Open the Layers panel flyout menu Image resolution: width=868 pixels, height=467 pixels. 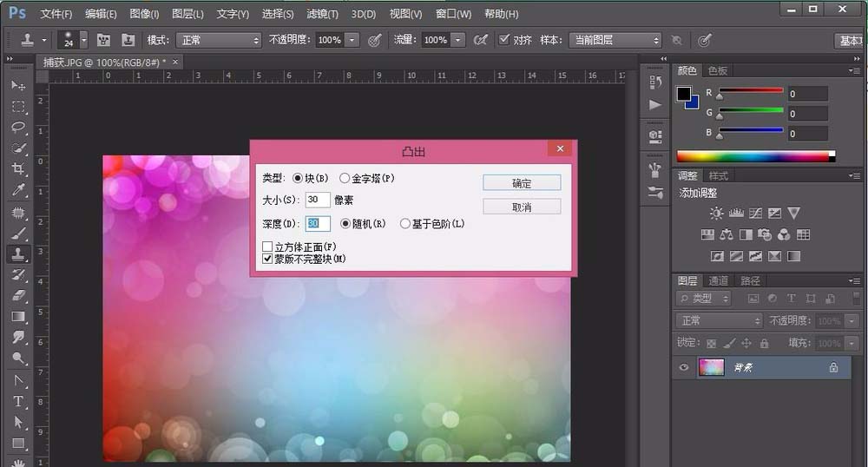click(x=854, y=280)
